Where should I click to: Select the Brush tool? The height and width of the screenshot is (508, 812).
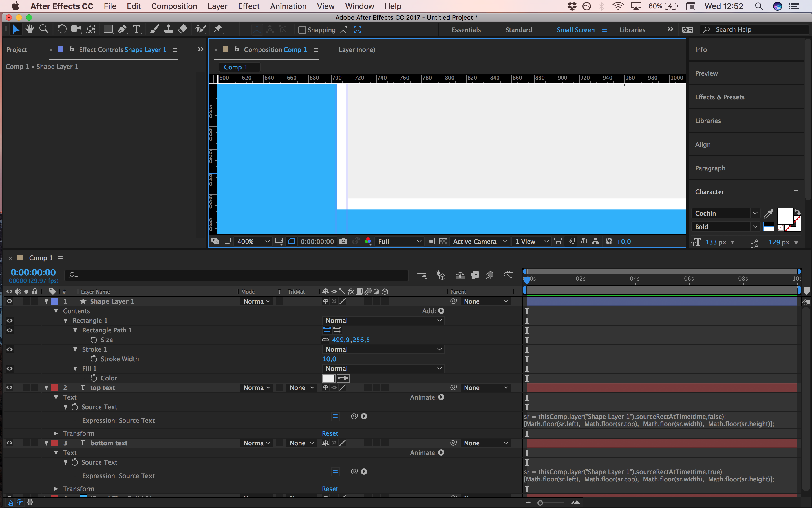(154, 30)
